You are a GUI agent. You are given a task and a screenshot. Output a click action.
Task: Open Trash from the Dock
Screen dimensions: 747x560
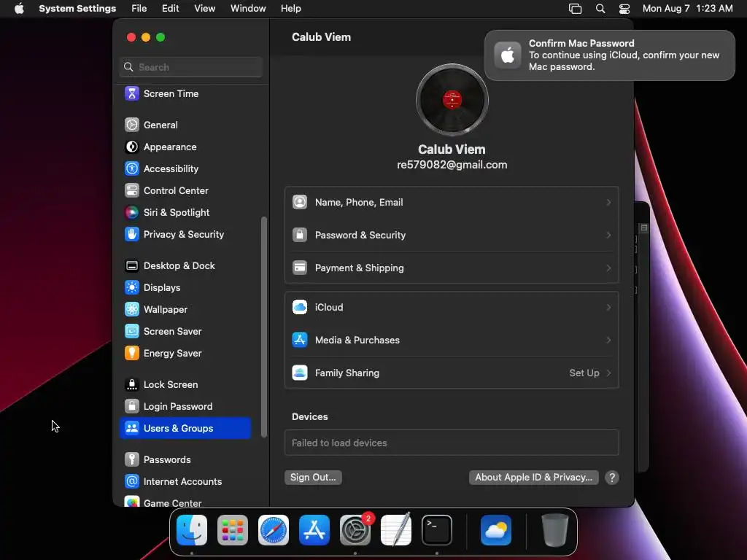point(555,530)
